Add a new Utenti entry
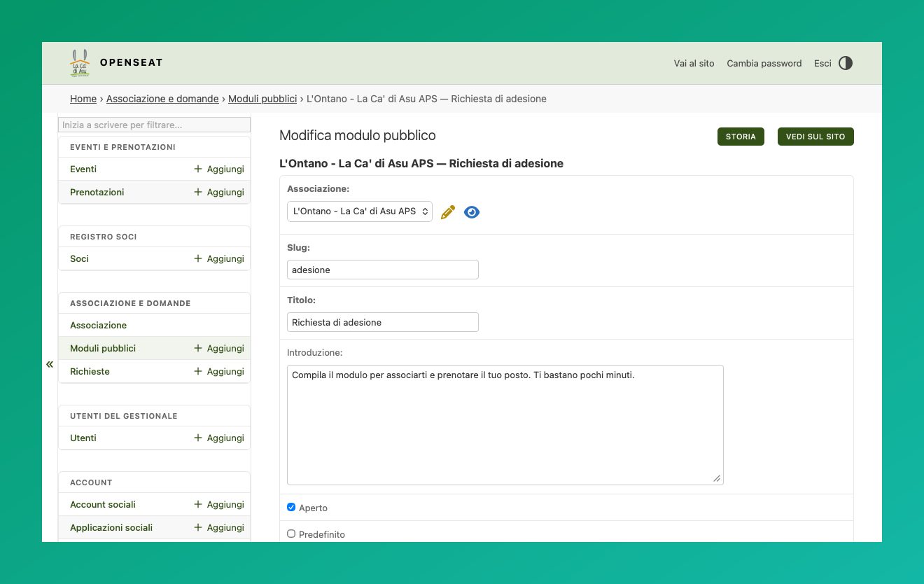Image resolution: width=924 pixels, height=584 pixels. click(218, 438)
